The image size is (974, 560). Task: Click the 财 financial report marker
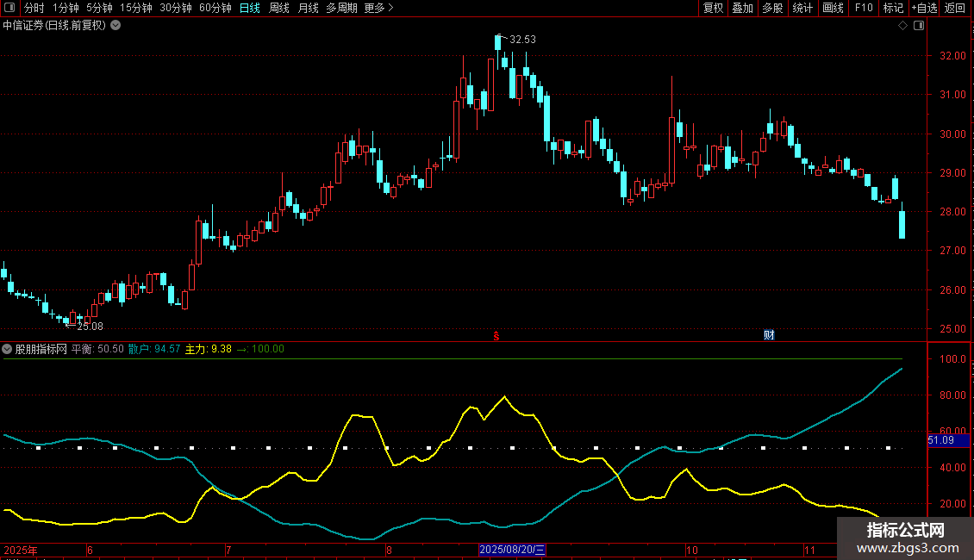[769, 335]
